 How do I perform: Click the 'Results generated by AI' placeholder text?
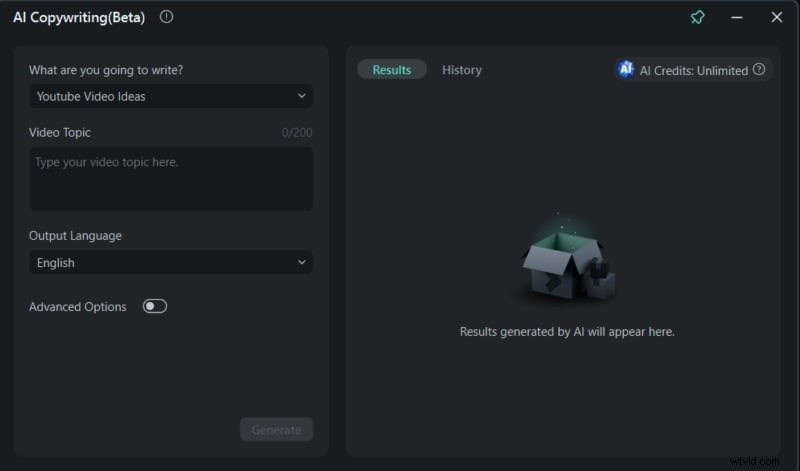[x=567, y=332]
